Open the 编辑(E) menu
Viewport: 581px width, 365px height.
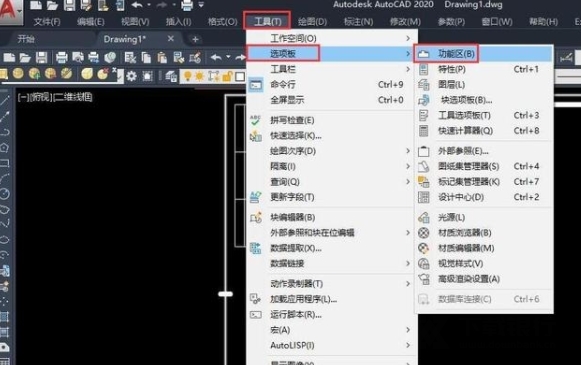click(x=90, y=22)
